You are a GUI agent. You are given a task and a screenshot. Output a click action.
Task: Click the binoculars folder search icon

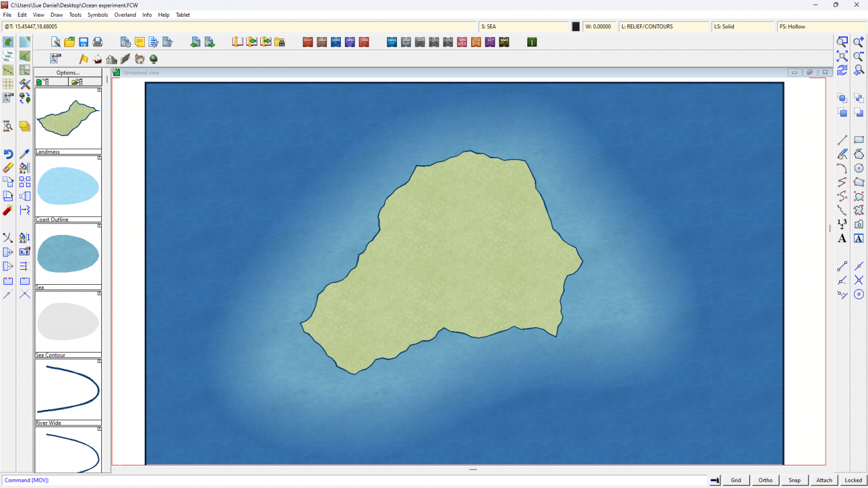coord(279,42)
